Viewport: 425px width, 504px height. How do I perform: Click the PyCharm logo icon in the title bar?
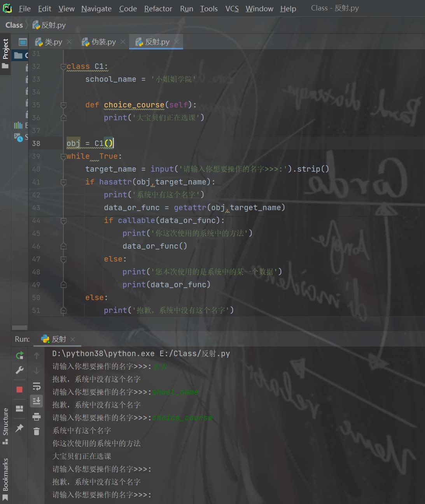[x=7, y=8]
